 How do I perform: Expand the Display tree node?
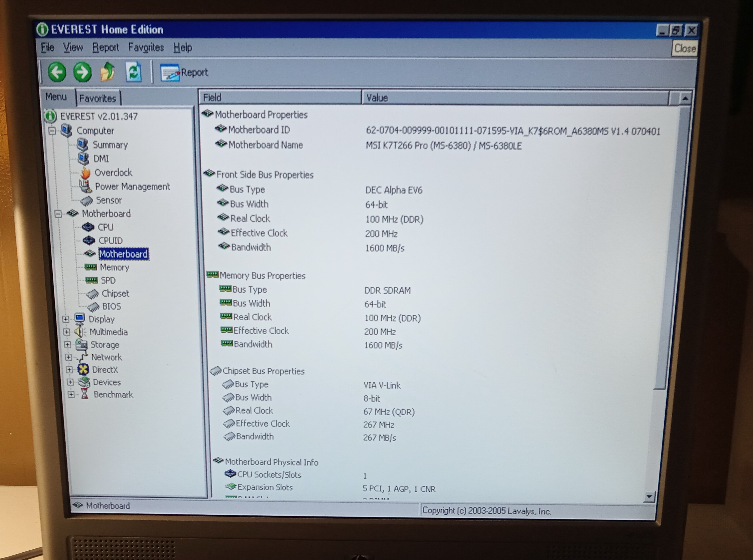coord(65,319)
